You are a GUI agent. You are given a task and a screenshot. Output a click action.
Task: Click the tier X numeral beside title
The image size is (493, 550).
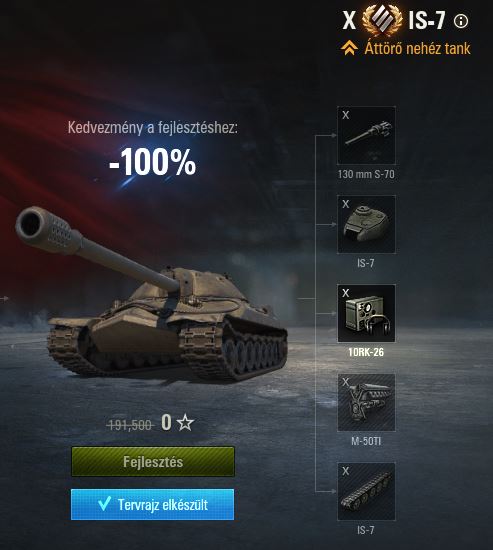(349, 21)
